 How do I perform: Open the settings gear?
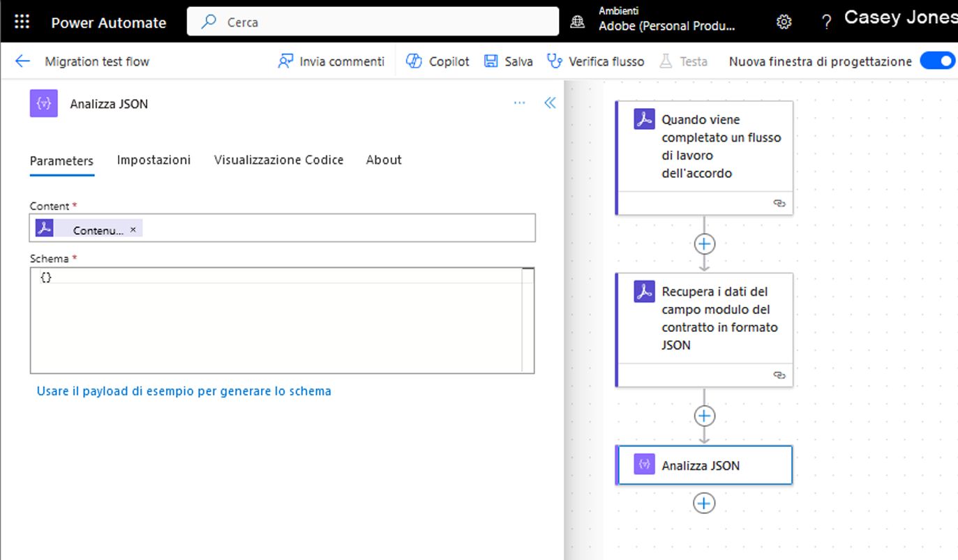click(x=784, y=22)
